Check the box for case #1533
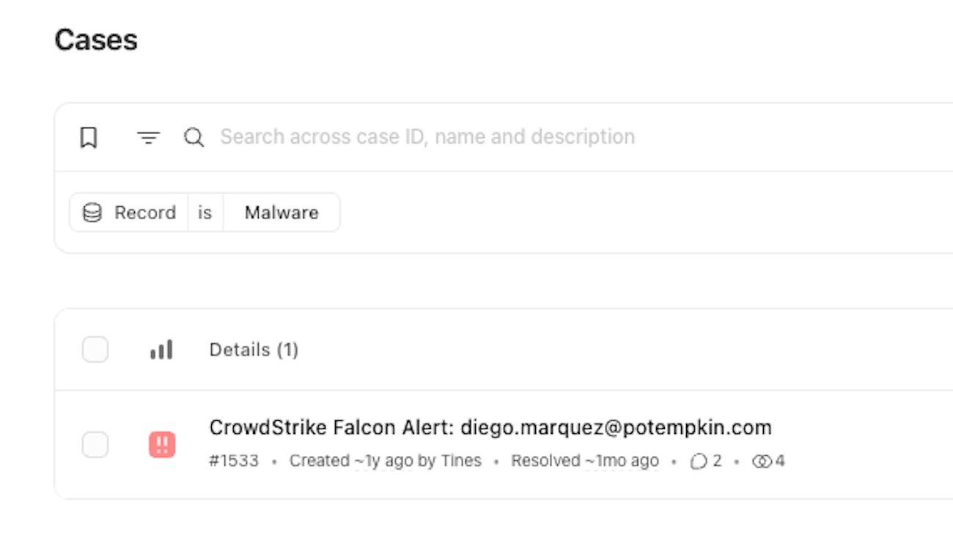953x560 pixels. coord(95,444)
